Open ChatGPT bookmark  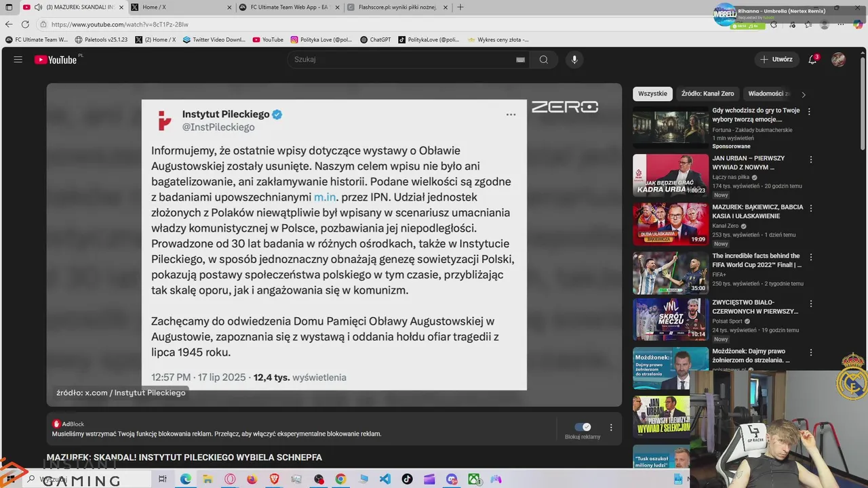(x=376, y=39)
